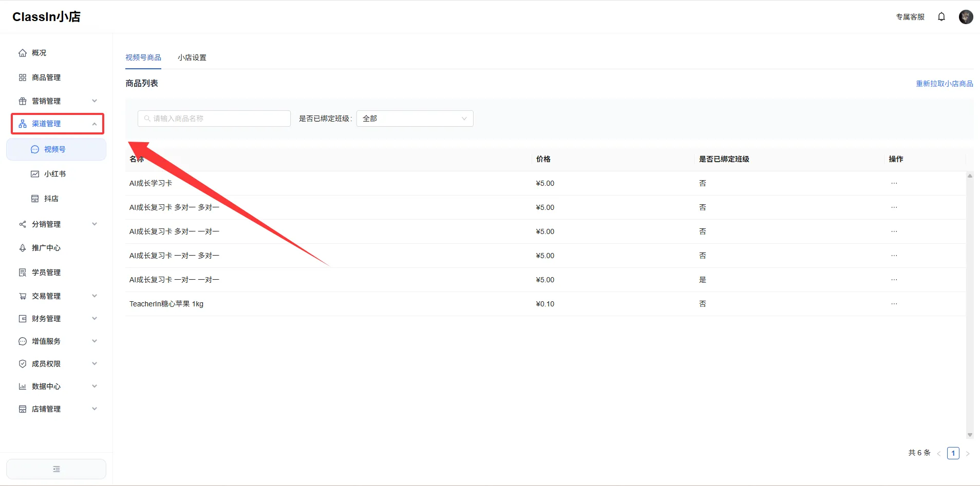980x486 pixels.
Task: Select 小红书 submenu label
Action: pos(55,174)
